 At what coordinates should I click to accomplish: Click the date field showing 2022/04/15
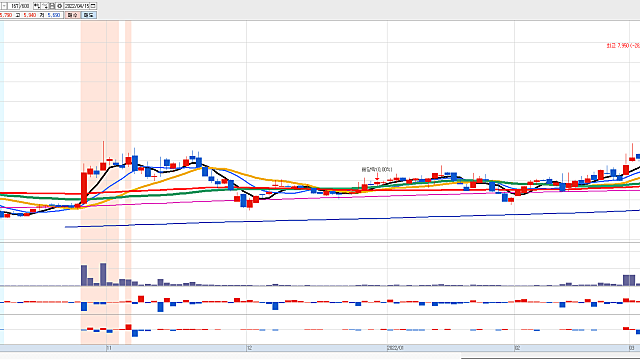(x=77, y=6)
